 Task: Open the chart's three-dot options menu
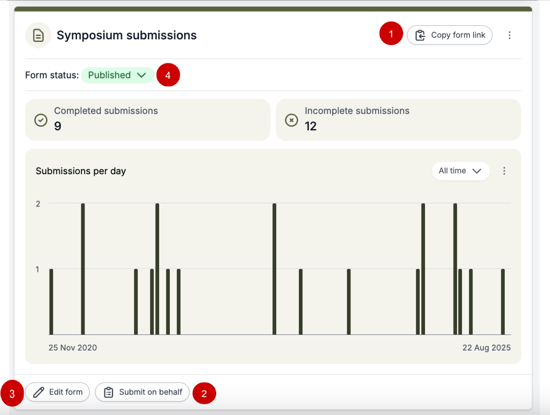coord(504,171)
